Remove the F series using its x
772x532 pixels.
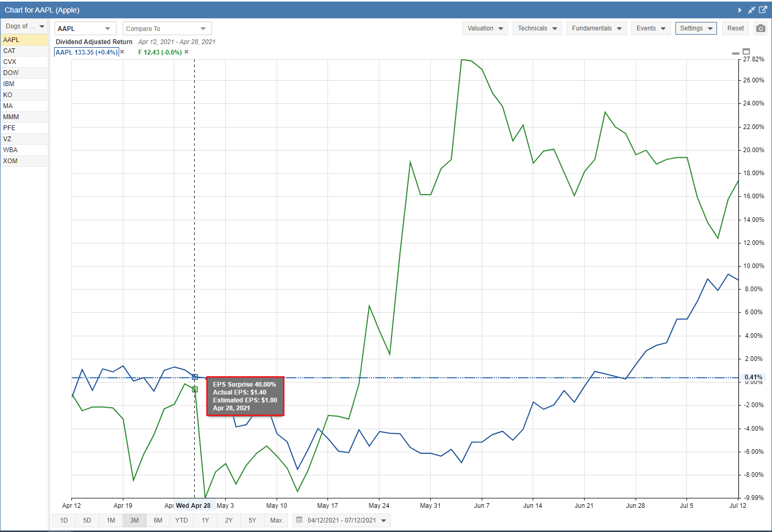(x=186, y=52)
